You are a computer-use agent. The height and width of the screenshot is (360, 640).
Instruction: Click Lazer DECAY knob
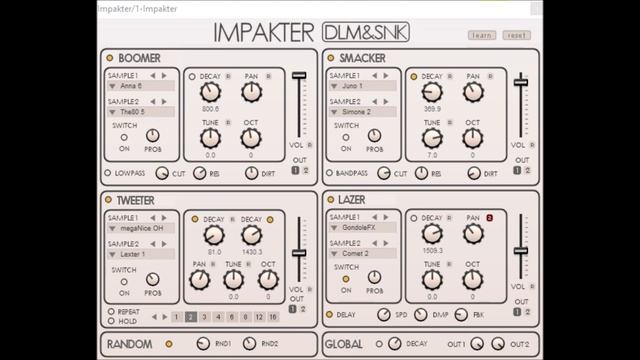coord(432,234)
